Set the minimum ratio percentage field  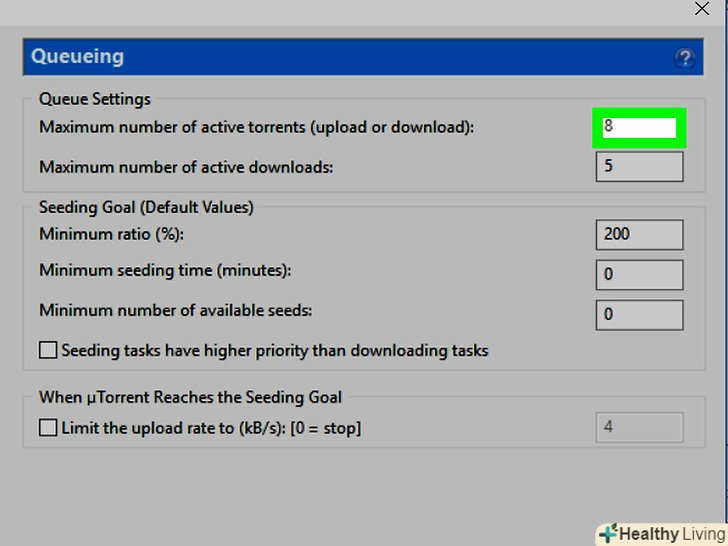tap(639, 234)
